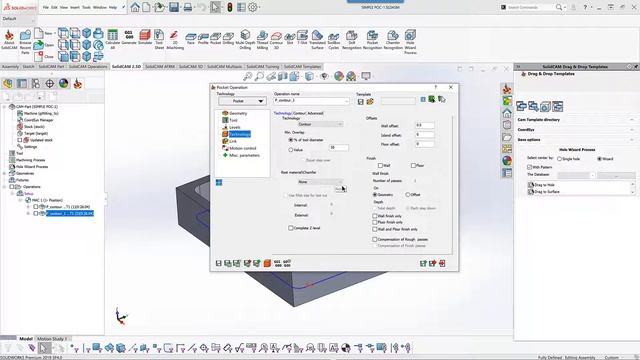This screenshot has height=360, width=640.
Task: Open Hole Wizard Process icon
Action: click(410, 42)
